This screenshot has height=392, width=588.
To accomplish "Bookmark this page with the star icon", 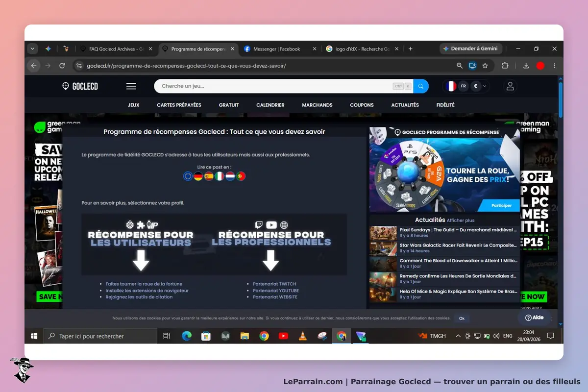I will click(485, 66).
